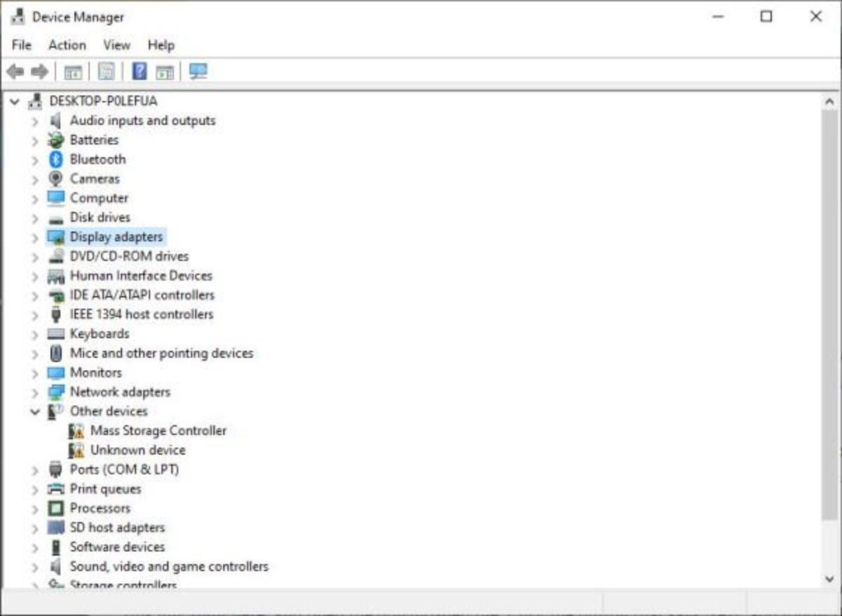Click the Forward arrow toolbar icon

tap(40, 72)
